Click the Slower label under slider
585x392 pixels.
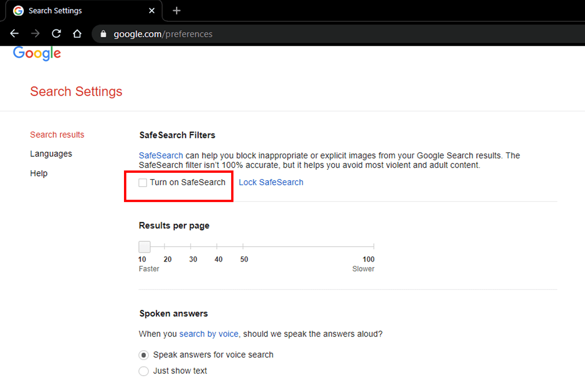coord(363,269)
